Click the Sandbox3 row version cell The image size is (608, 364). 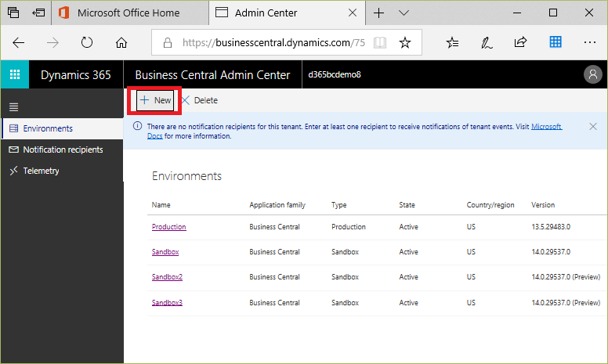coord(566,303)
